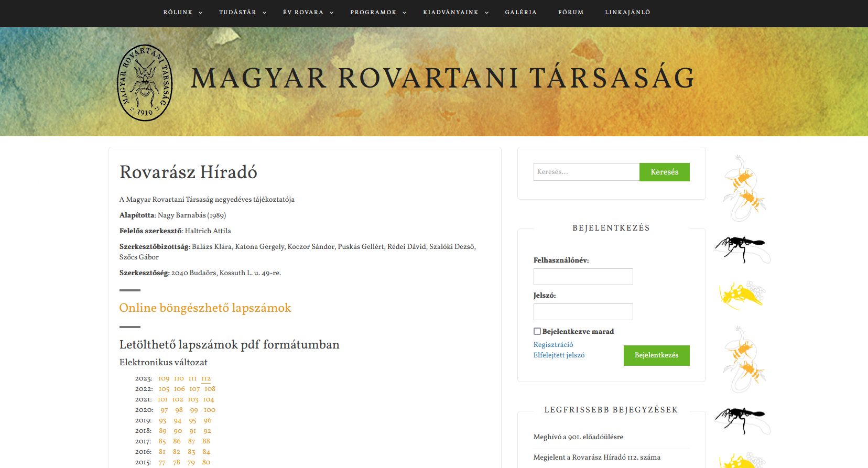
Task: Click the green Bejelentkezés button
Action: 657,355
